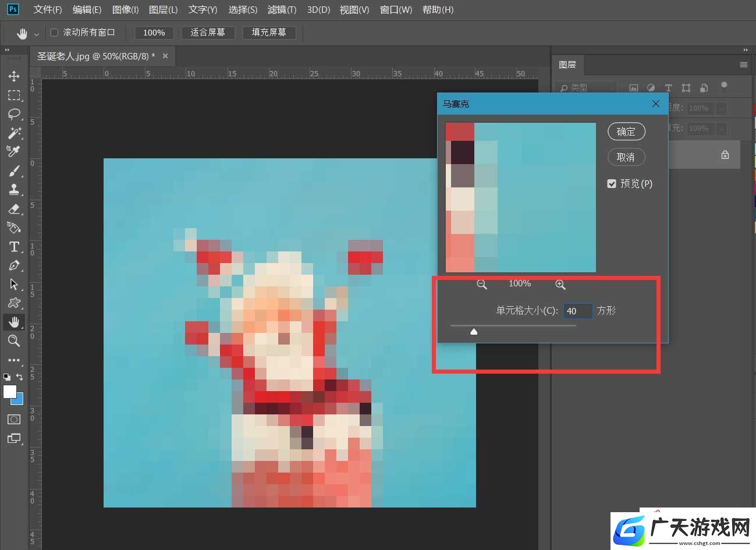Screen dimensions: 756x550
Task: Collapse the toolbox with double-arrow
Action: point(7,50)
